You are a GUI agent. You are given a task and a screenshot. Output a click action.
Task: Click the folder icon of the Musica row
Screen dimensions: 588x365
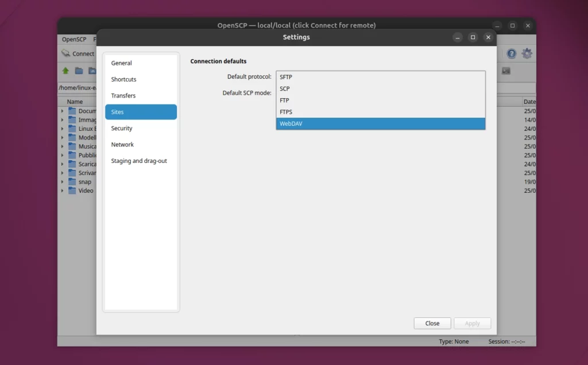(x=72, y=146)
